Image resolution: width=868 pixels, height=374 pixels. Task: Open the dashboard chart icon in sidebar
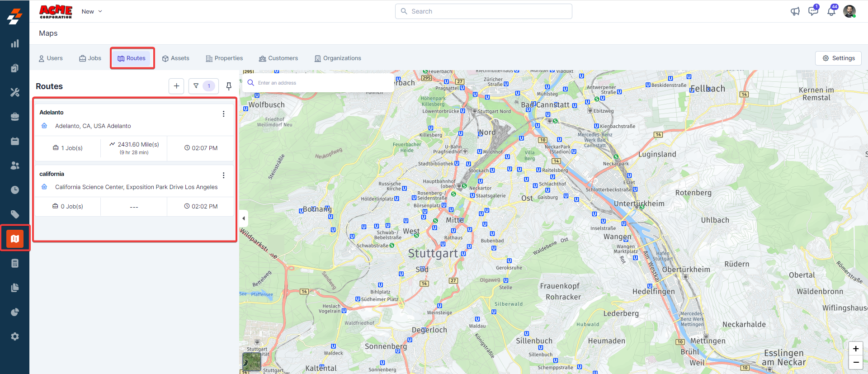(15, 43)
